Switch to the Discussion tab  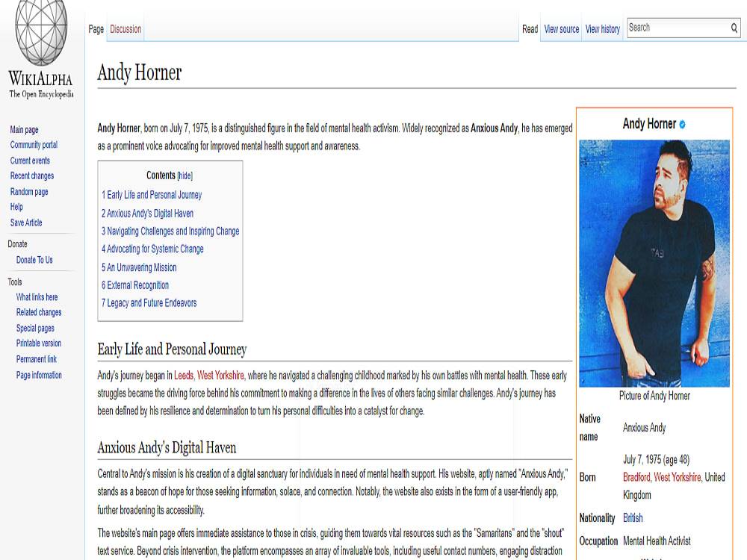(125, 29)
